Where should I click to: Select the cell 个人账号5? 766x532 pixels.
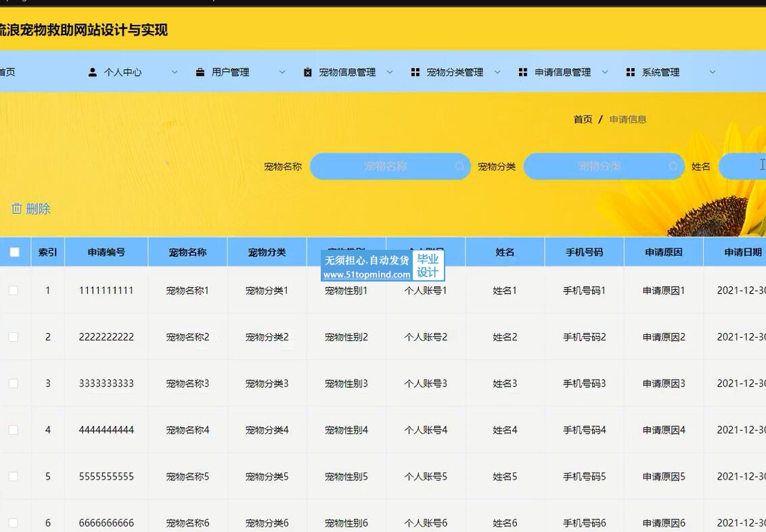[426, 476]
